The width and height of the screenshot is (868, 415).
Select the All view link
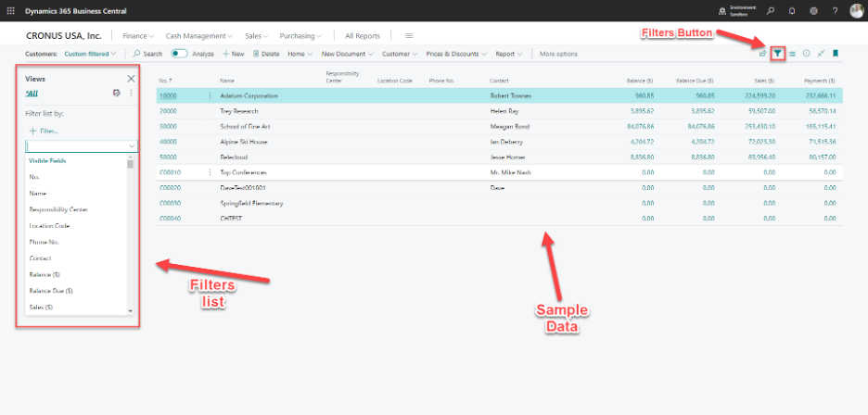click(32, 94)
